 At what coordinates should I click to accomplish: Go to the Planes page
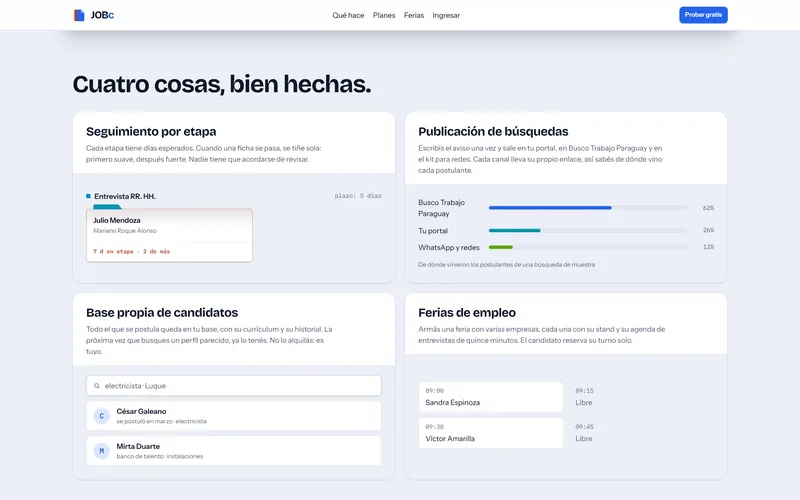[x=384, y=15]
